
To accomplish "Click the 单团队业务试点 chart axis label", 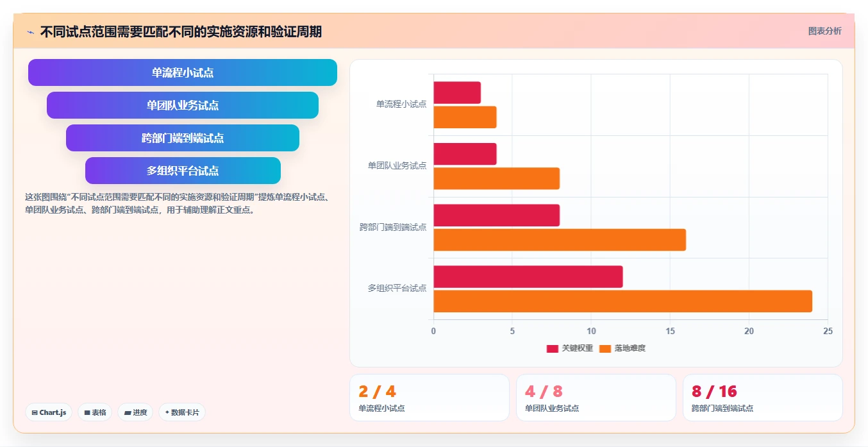I will [x=397, y=165].
